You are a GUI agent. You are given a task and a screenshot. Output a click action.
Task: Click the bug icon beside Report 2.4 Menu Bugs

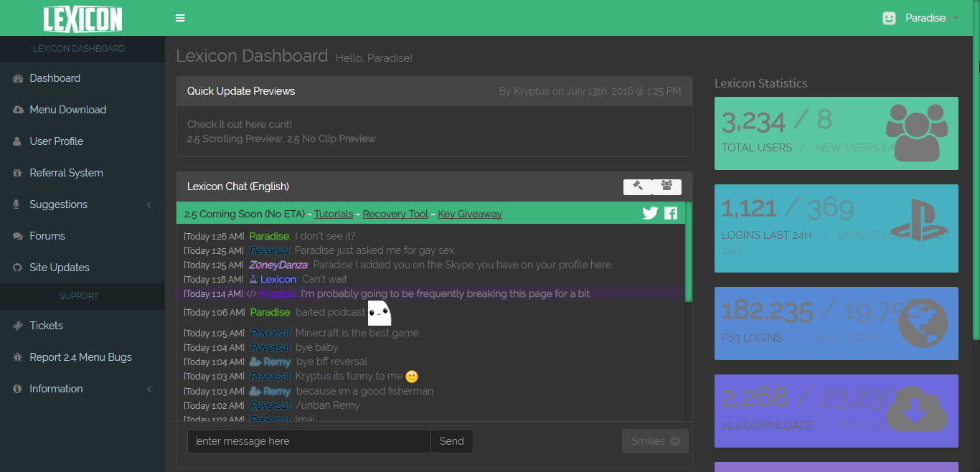pos(17,357)
